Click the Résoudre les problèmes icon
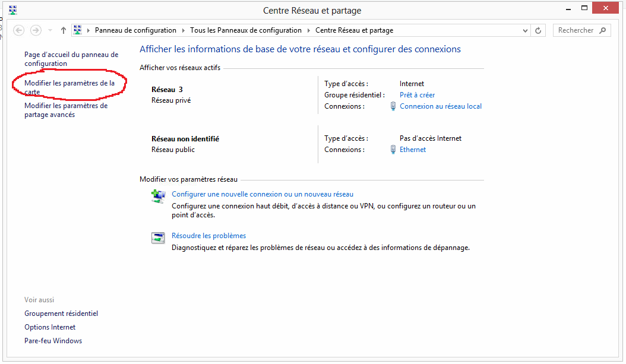626x364 pixels. (x=157, y=238)
